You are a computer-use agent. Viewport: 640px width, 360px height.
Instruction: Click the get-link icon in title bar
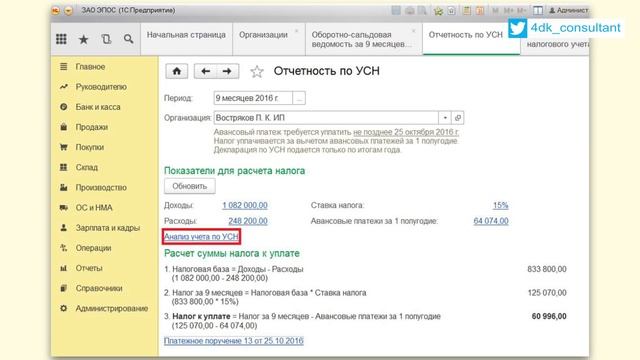click(451, 11)
